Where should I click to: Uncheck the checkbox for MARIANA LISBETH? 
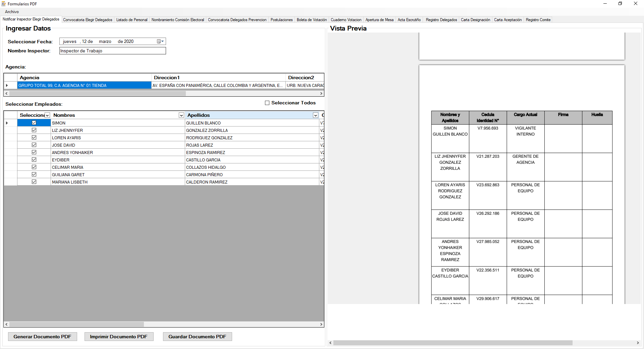34,182
